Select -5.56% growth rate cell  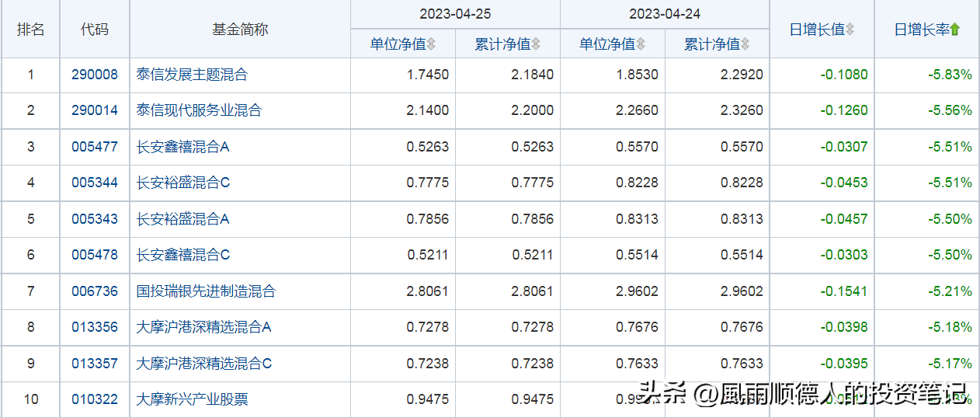[950, 111]
